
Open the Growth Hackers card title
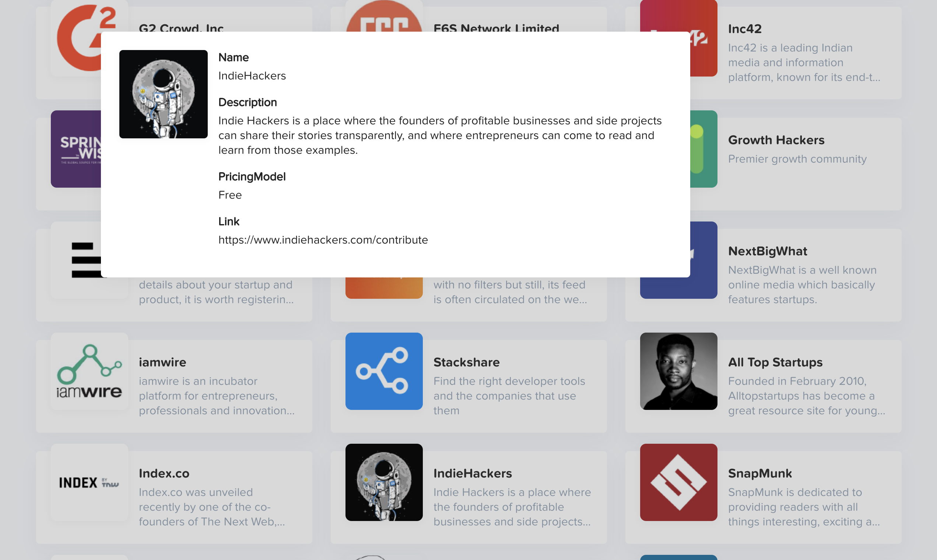pos(776,140)
